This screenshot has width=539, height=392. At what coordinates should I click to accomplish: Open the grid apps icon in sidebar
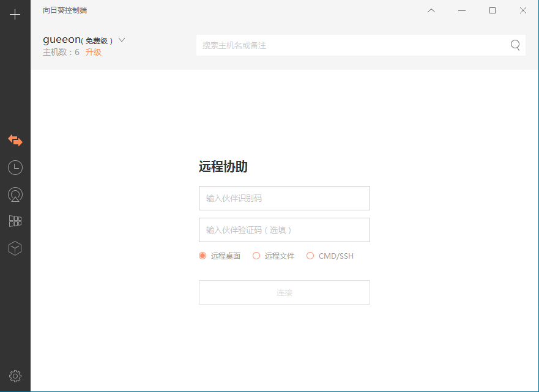[x=15, y=221]
